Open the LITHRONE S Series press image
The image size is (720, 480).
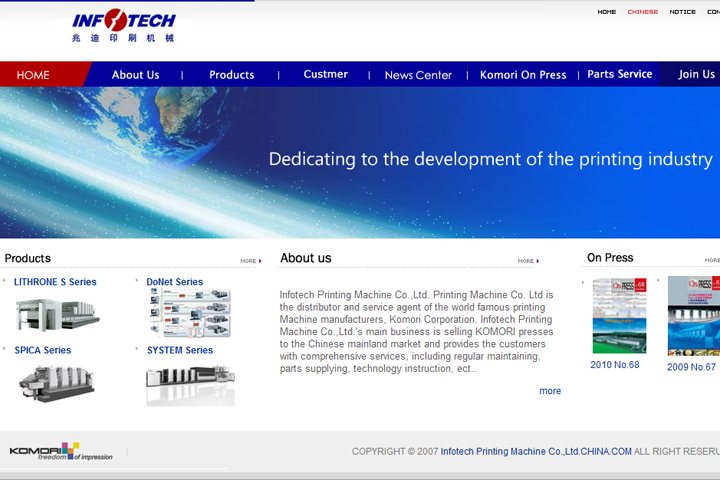click(x=57, y=313)
